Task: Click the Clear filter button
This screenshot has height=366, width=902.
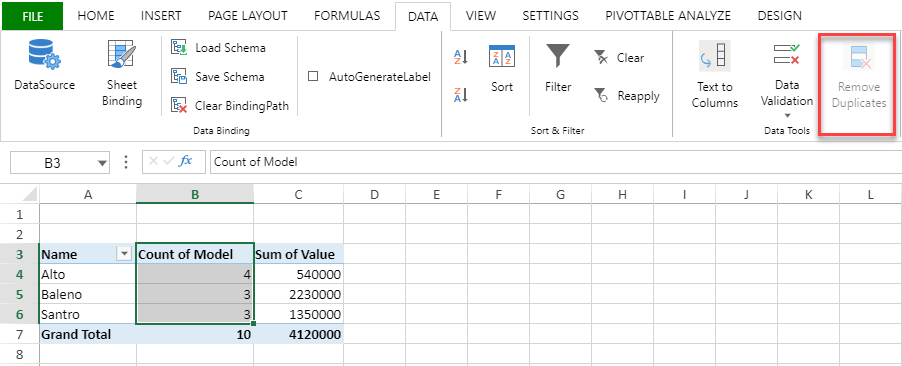Action: pyautogui.click(x=619, y=58)
